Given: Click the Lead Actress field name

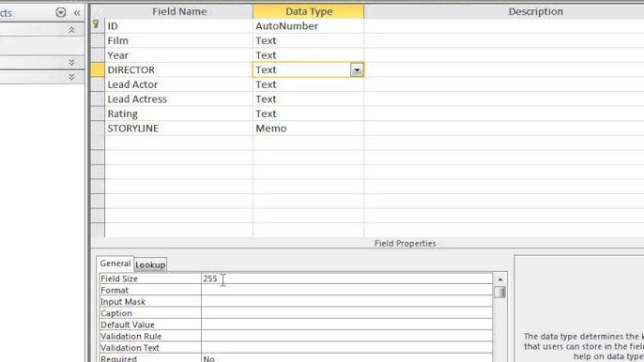Looking at the screenshot, I should coord(137,98).
